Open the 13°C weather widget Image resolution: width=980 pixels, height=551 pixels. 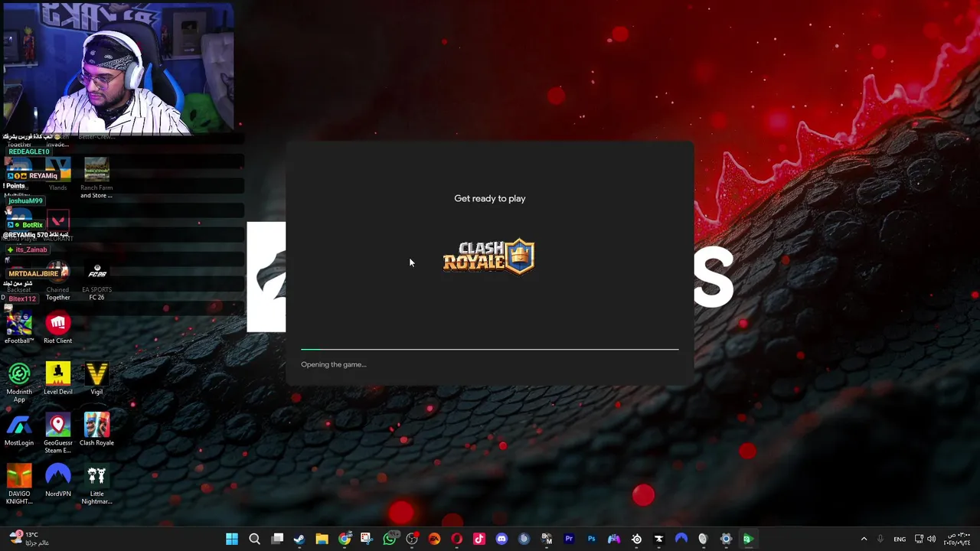point(29,539)
